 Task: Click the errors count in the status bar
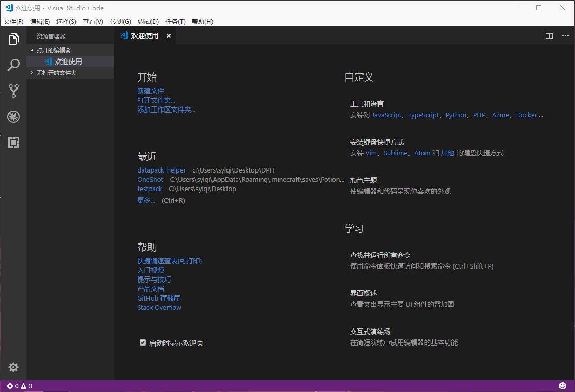13,386
